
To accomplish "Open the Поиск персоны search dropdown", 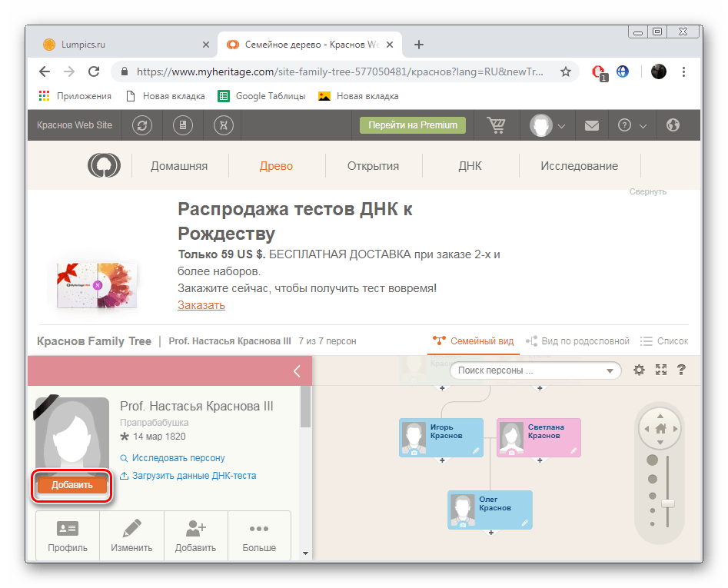I will 535,370.
